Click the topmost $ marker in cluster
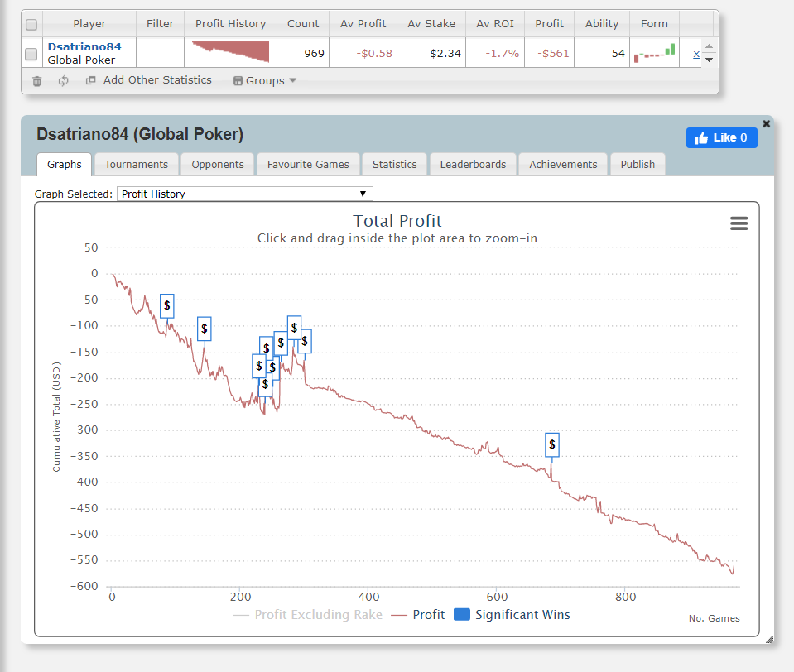 [x=294, y=328]
